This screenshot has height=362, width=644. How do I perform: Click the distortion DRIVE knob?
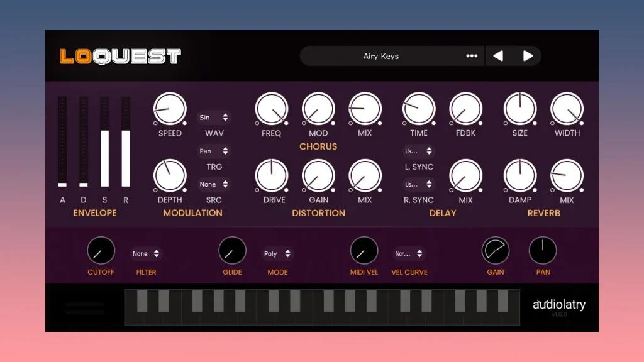pyautogui.click(x=272, y=176)
